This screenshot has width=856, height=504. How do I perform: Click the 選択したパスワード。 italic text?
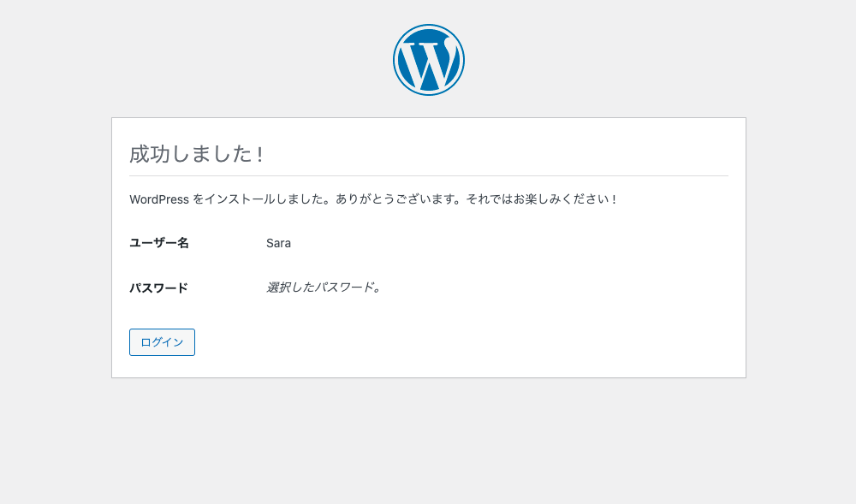tap(324, 287)
